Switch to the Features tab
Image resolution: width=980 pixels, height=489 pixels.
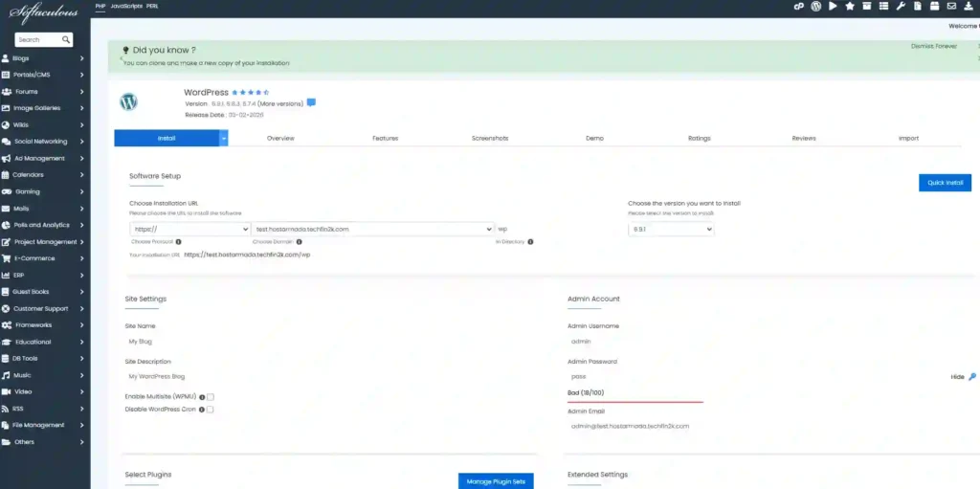click(385, 138)
